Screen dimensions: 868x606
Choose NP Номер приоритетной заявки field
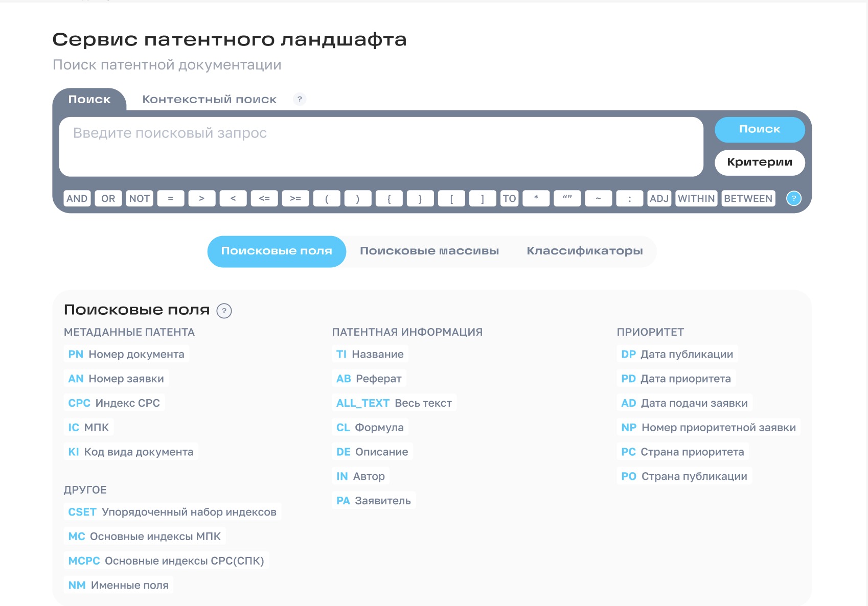pyautogui.click(x=709, y=428)
